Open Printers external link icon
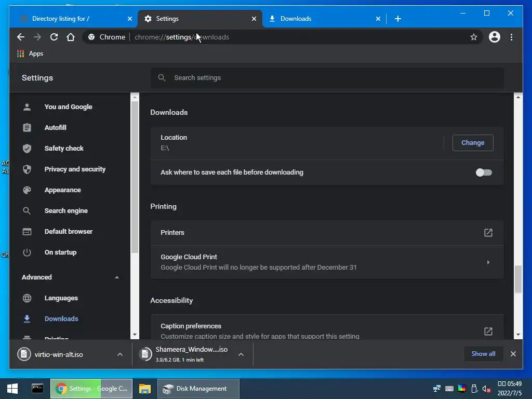This screenshot has width=532, height=399. pos(488,233)
